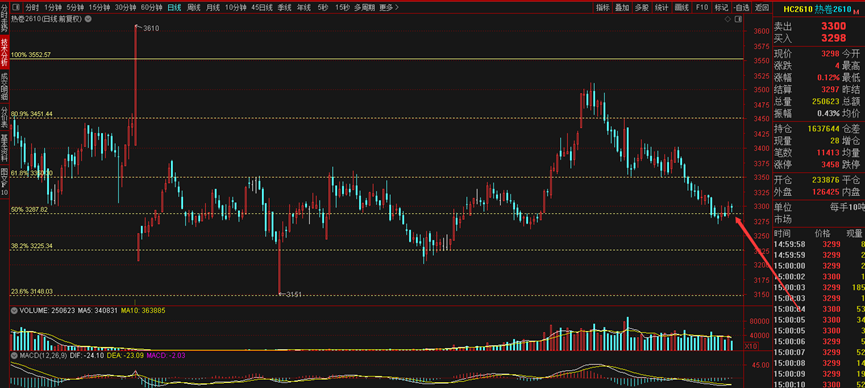The width and height of the screenshot is (865, 388).
Task: Add contract via 自选 button
Action: pyautogui.click(x=742, y=8)
